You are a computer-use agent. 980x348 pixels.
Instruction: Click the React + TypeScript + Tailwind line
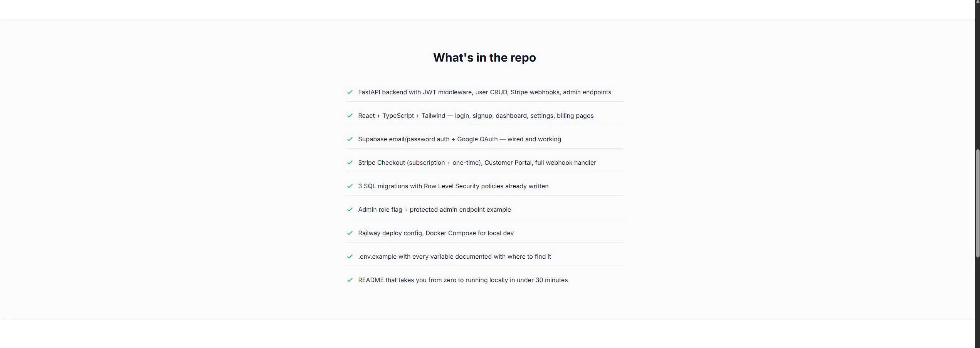[476, 115]
